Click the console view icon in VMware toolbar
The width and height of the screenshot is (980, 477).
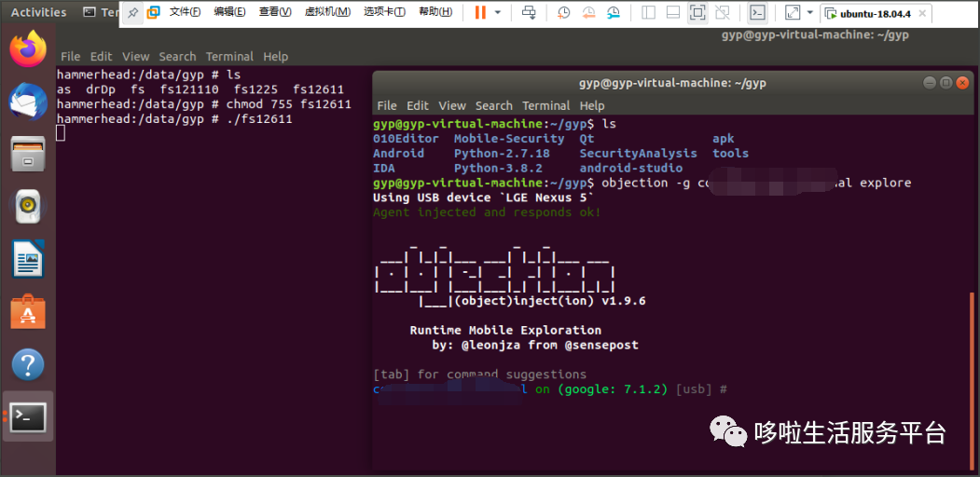[757, 12]
